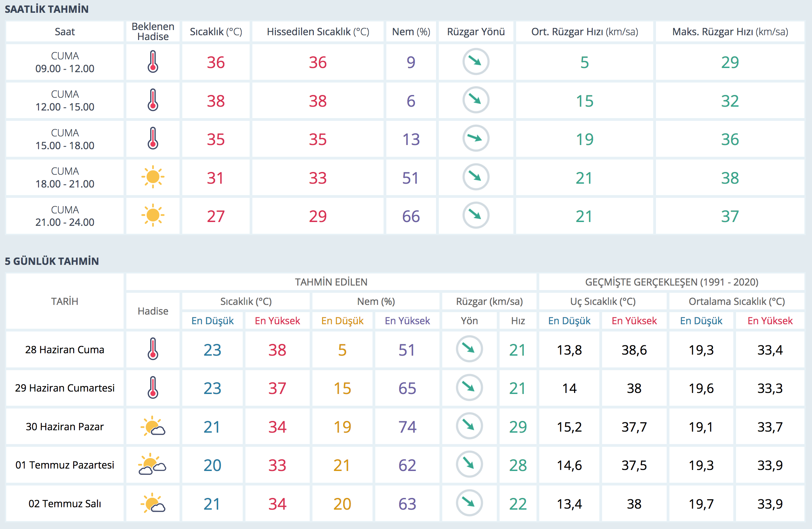Click the sun icon for Cuma 18.00 - 21.00
This screenshot has height=529, width=812.
click(x=153, y=177)
